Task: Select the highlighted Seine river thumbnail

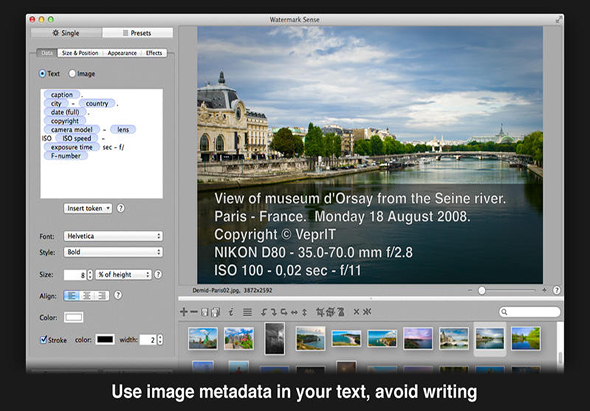Action: [490, 338]
